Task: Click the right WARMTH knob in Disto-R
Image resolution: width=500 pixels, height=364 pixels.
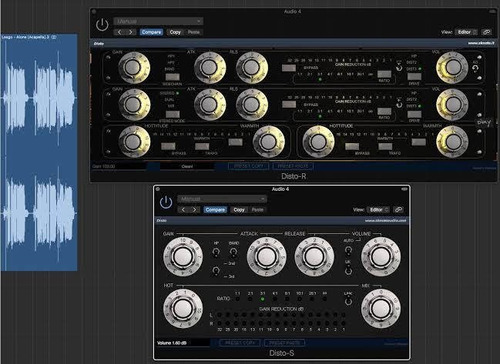Action: (452, 142)
